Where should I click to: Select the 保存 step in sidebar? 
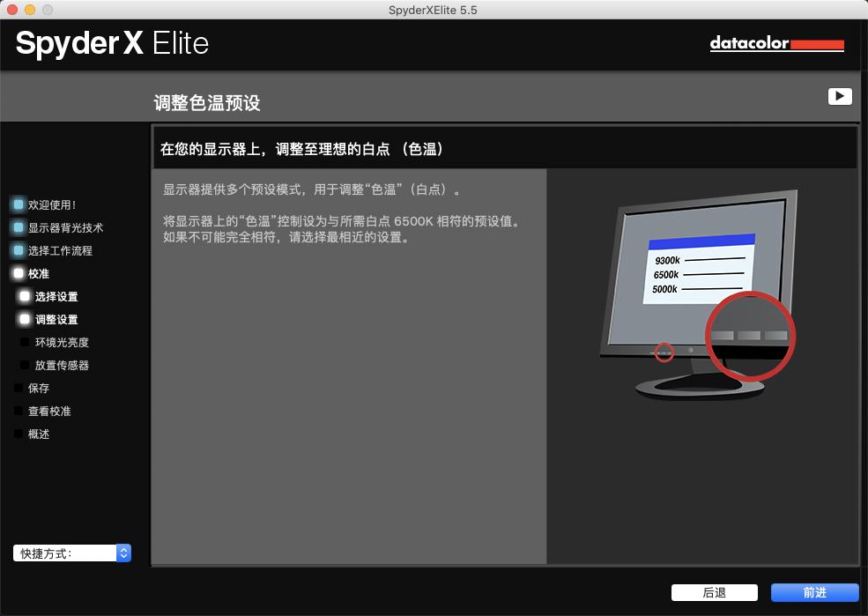[39, 389]
